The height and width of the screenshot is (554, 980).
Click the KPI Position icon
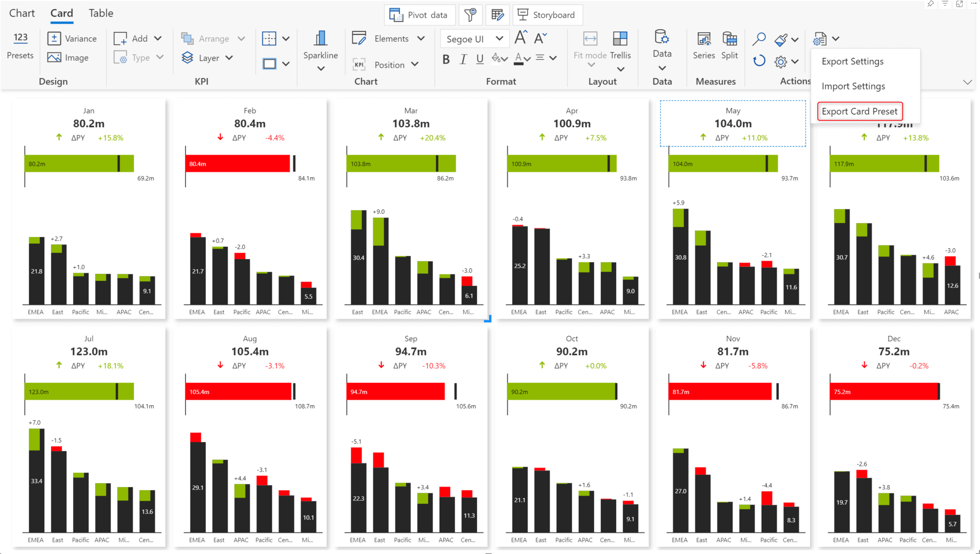(359, 64)
